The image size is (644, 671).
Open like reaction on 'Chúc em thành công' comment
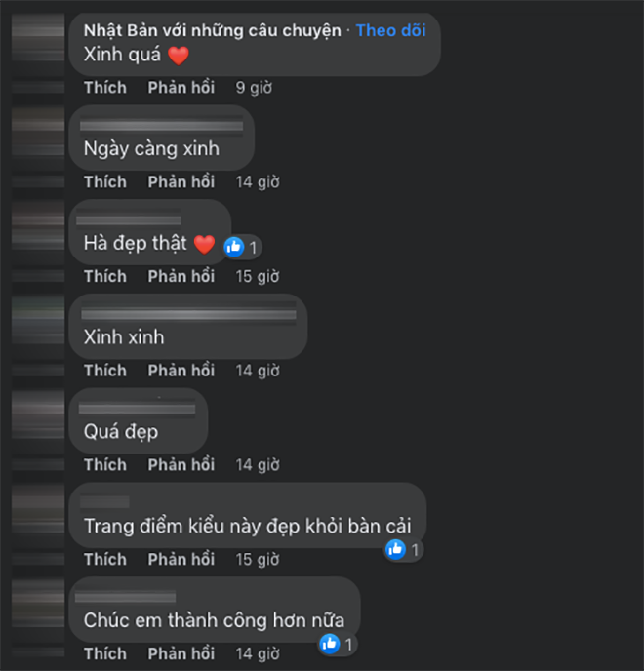(x=330, y=644)
